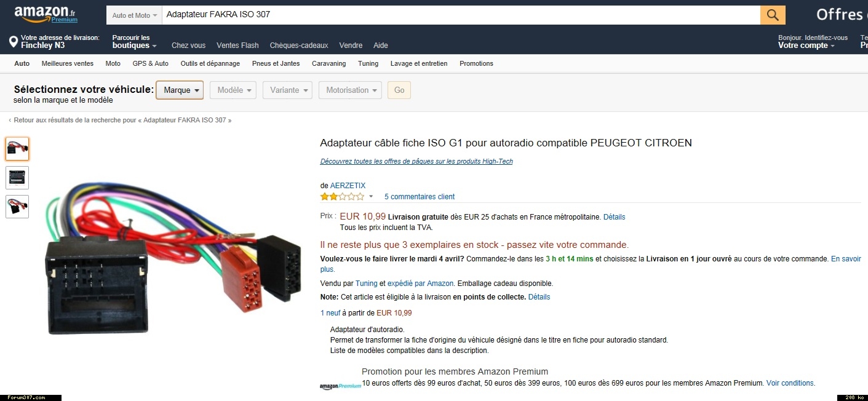
Task: Click the AERZETIX brand link
Action: pos(348,186)
